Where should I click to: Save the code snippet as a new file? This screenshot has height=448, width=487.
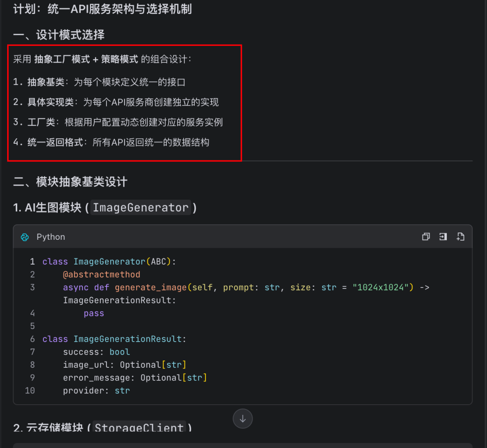coord(460,237)
